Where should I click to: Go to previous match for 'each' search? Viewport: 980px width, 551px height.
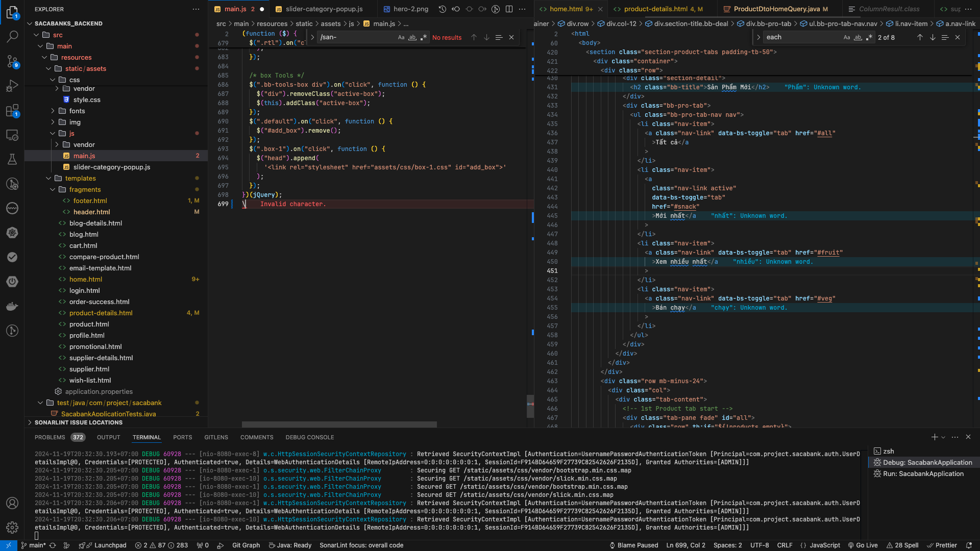(920, 37)
